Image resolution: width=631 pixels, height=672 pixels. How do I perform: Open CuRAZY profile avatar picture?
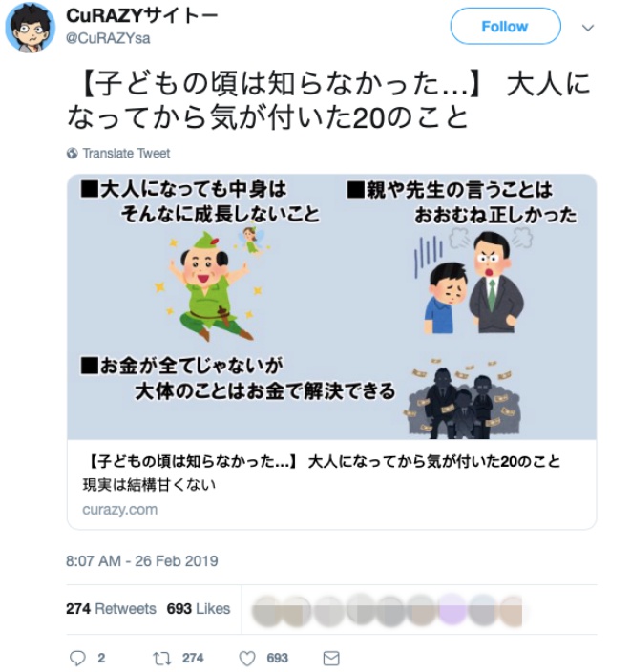(x=30, y=28)
